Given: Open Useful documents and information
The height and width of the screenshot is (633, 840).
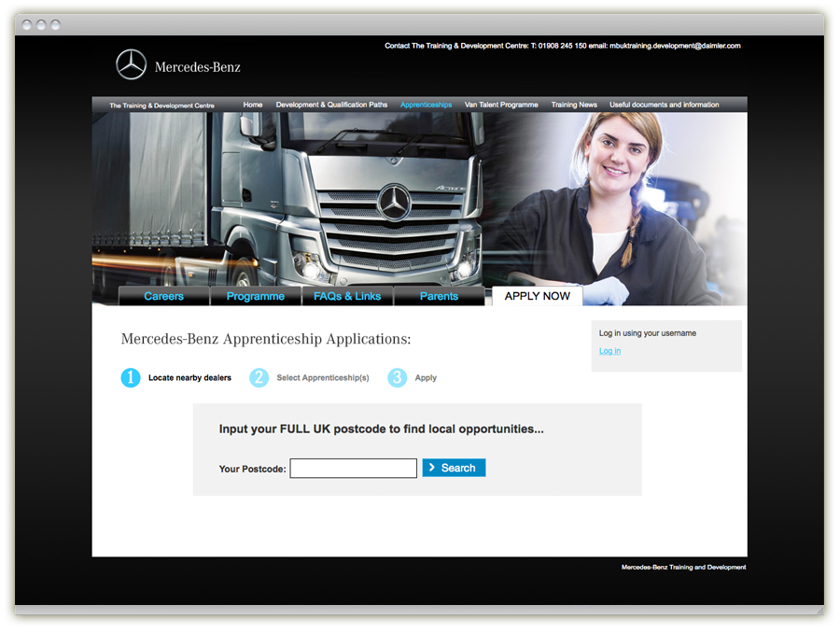Looking at the screenshot, I should pyautogui.click(x=664, y=105).
